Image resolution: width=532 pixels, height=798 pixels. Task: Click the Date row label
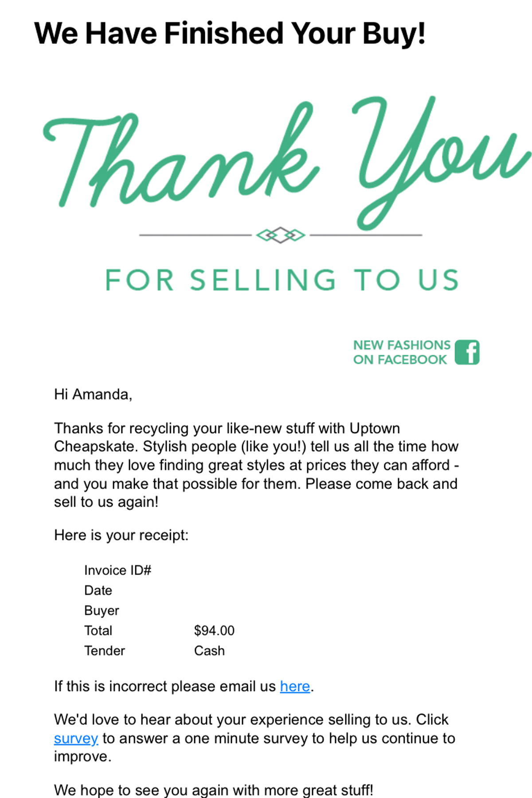98,591
